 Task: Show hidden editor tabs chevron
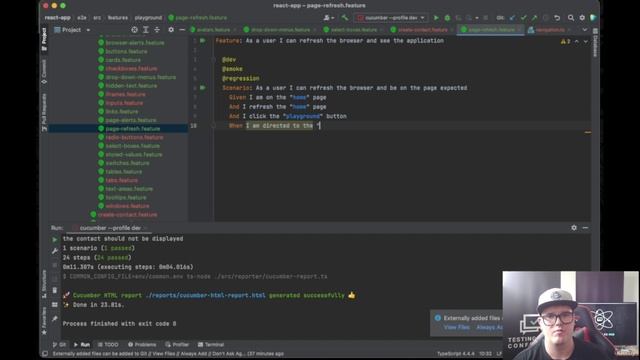point(585,30)
